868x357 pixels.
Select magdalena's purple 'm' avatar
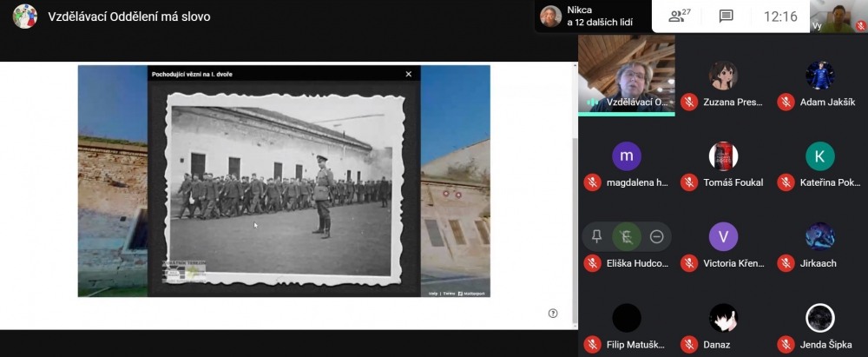click(x=627, y=155)
